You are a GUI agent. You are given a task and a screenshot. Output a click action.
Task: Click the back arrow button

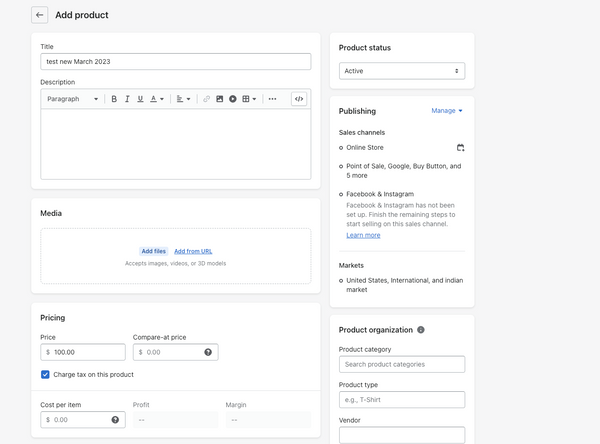coord(40,15)
